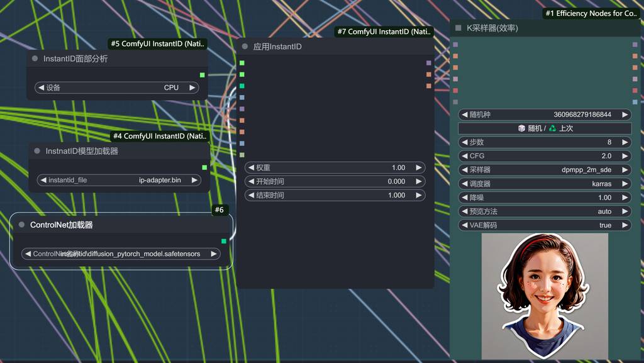
Task: Click the 随机种 seed value field
Action: 545,114
